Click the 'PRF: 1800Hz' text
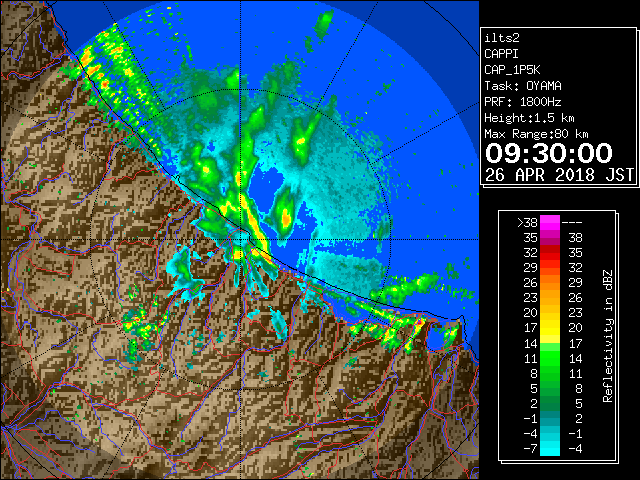 (x=523, y=102)
